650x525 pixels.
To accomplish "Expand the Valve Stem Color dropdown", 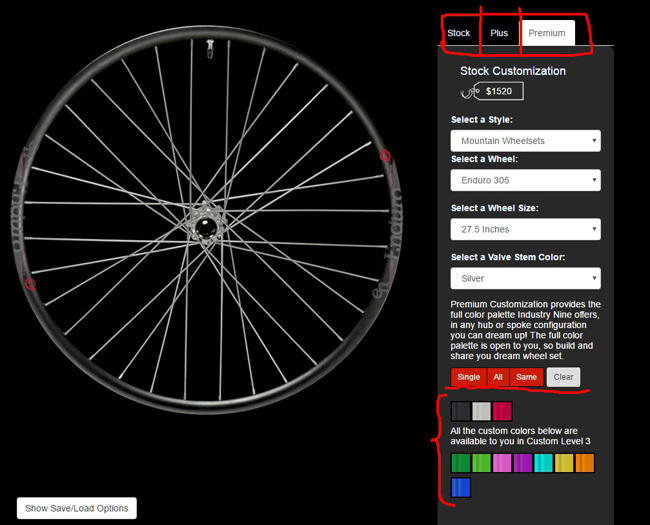I will tap(525, 278).
